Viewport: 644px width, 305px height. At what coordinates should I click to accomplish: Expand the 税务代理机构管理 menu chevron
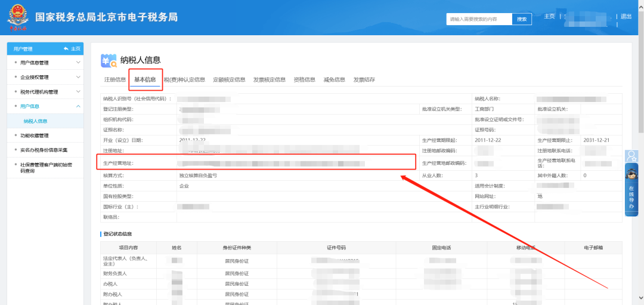click(78, 92)
